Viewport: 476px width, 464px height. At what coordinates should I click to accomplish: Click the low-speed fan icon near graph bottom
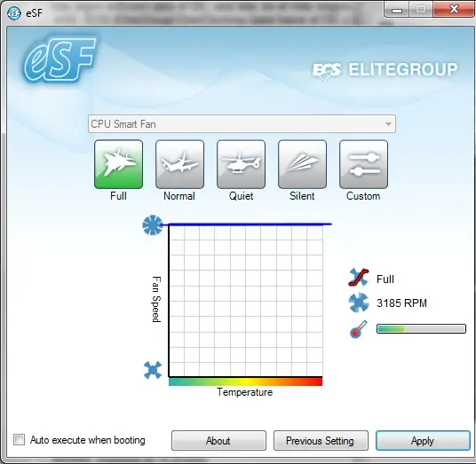[x=153, y=370]
